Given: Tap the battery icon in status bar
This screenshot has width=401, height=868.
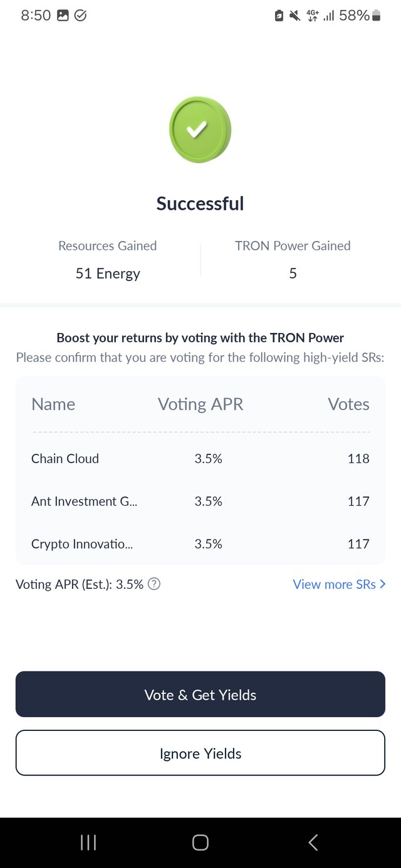Looking at the screenshot, I should 376,16.
